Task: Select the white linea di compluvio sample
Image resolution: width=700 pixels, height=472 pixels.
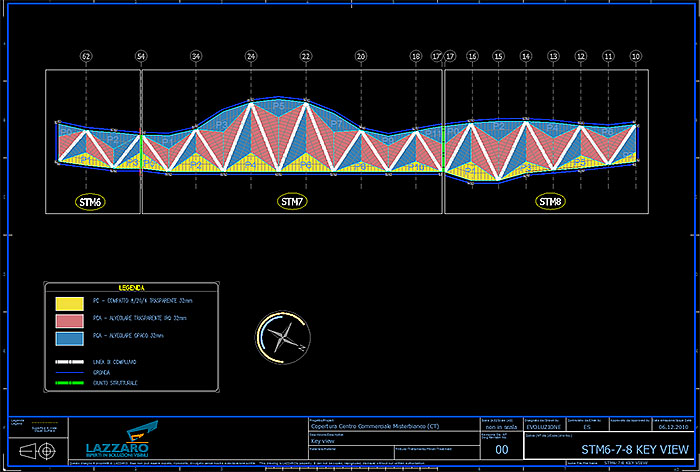Action: pyautogui.click(x=69, y=361)
